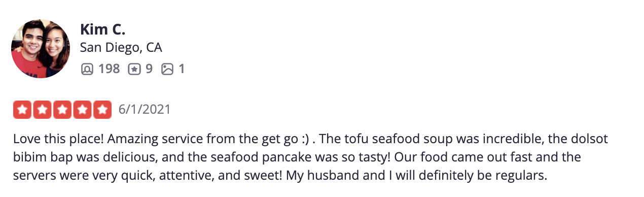Click the San Diego, CA location text
The height and width of the screenshot is (197, 644).
(x=121, y=48)
